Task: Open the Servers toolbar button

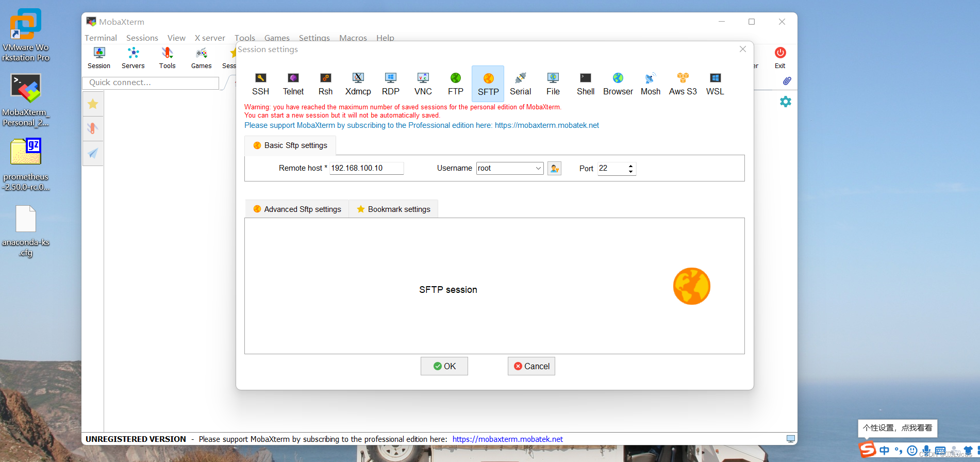Action: (x=133, y=58)
